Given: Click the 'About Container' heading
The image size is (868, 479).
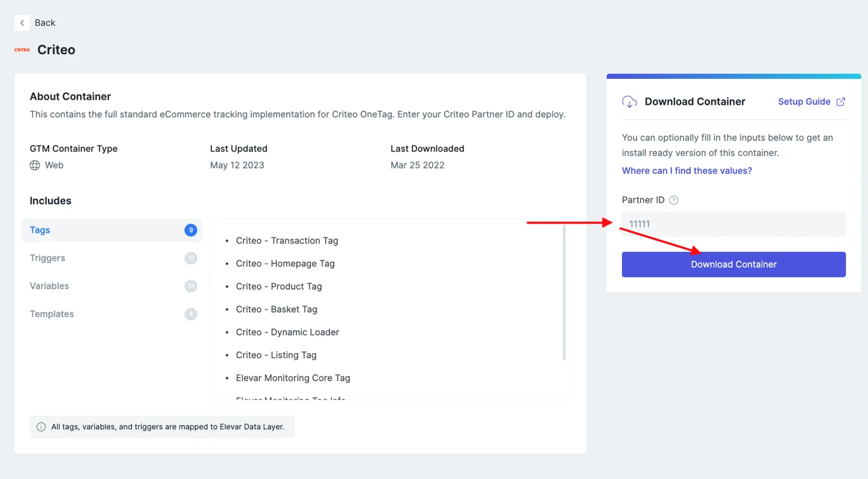Looking at the screenshot, I should click(x=70, y=97).
